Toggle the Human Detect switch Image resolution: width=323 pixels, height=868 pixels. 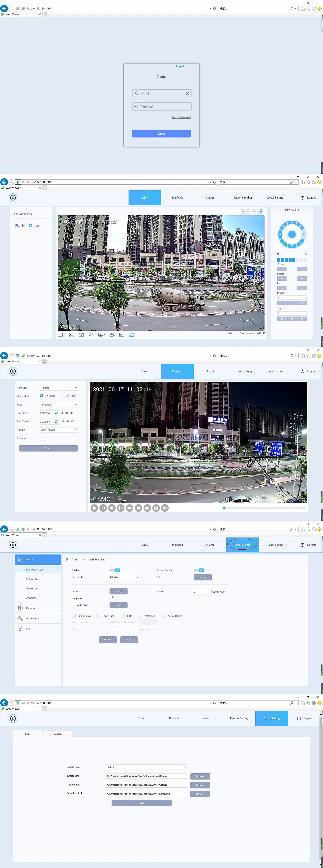(x=199, y=570)
